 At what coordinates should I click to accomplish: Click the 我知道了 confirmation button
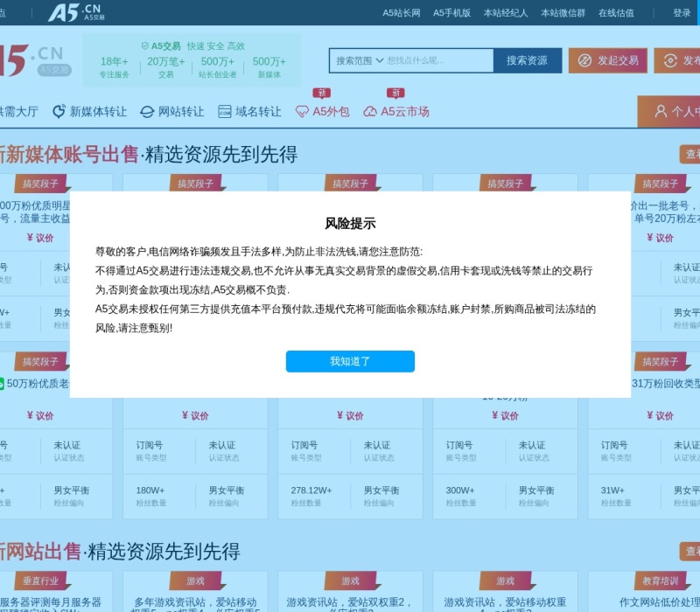350,361
